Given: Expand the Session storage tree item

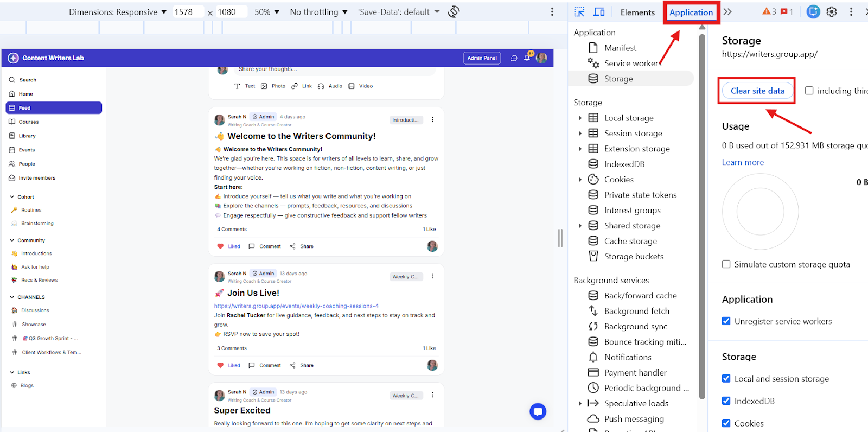Looking at the screenshot, I should (580, 134).
